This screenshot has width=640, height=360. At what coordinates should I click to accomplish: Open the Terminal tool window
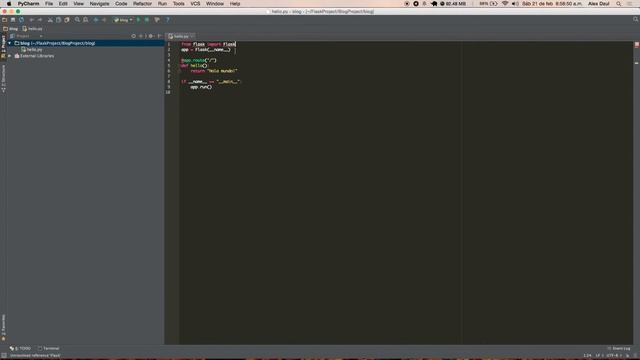tap(49, 348)
